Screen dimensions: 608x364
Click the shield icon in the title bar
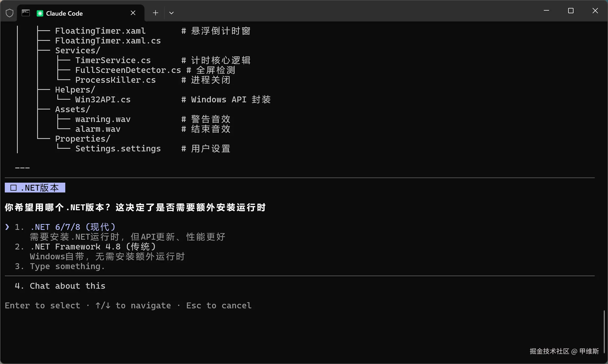point(10,13)
